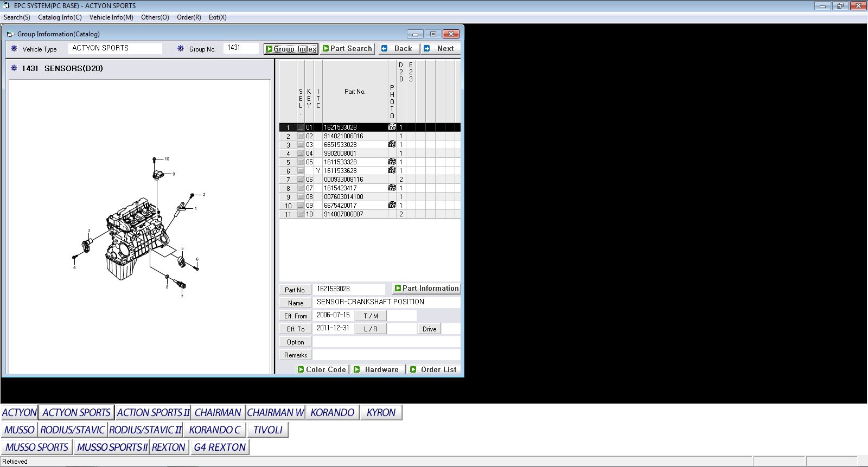868x467 pixels.
Task: Switch to ACTION SPORTS II tab
Action: 153,413
